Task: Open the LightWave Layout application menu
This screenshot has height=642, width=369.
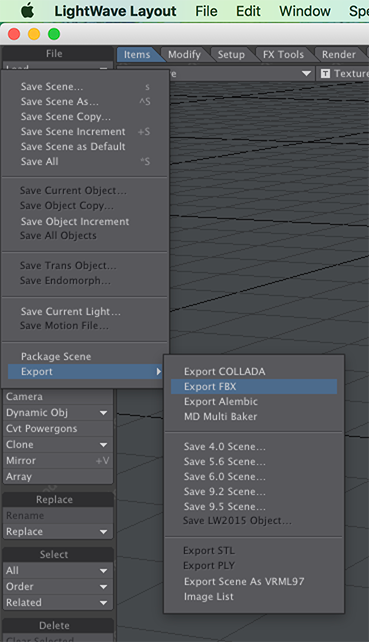Action: point(115,11)
